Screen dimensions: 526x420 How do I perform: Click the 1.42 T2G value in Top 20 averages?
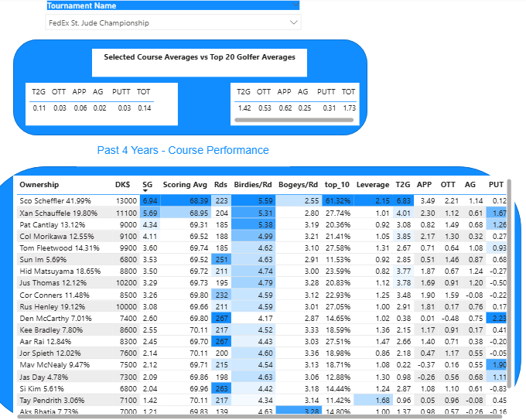244,108
